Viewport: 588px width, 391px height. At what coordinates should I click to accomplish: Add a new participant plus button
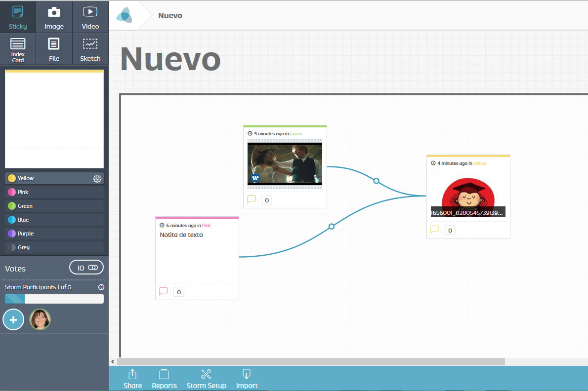tap(13, 320)
